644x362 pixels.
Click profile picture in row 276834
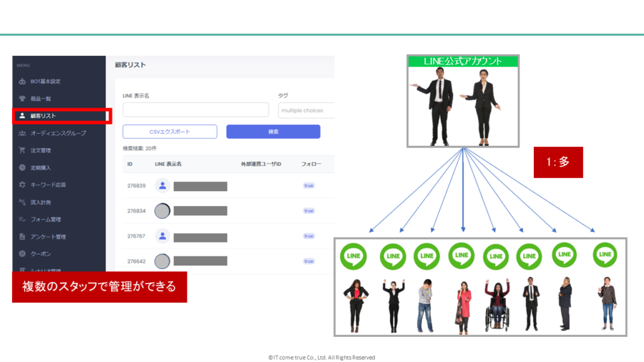[x=162, y=211]
